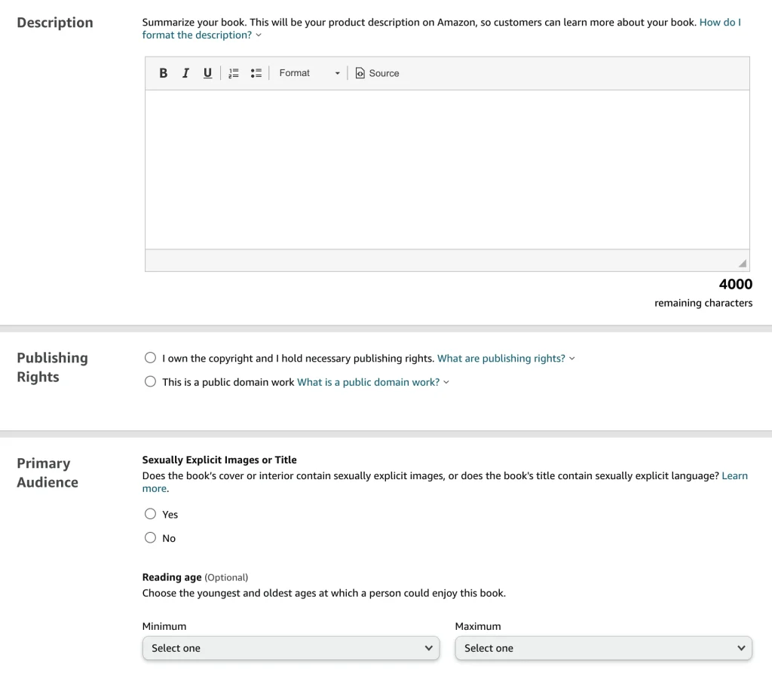Click the '4000' remaining characters counter

point(736,284)
